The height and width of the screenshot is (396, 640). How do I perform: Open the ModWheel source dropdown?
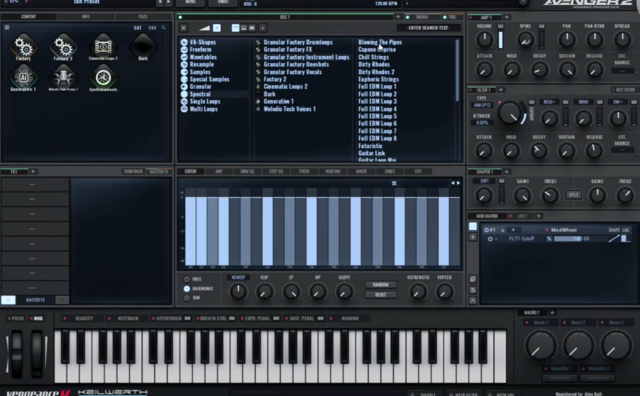coord(564,230)
